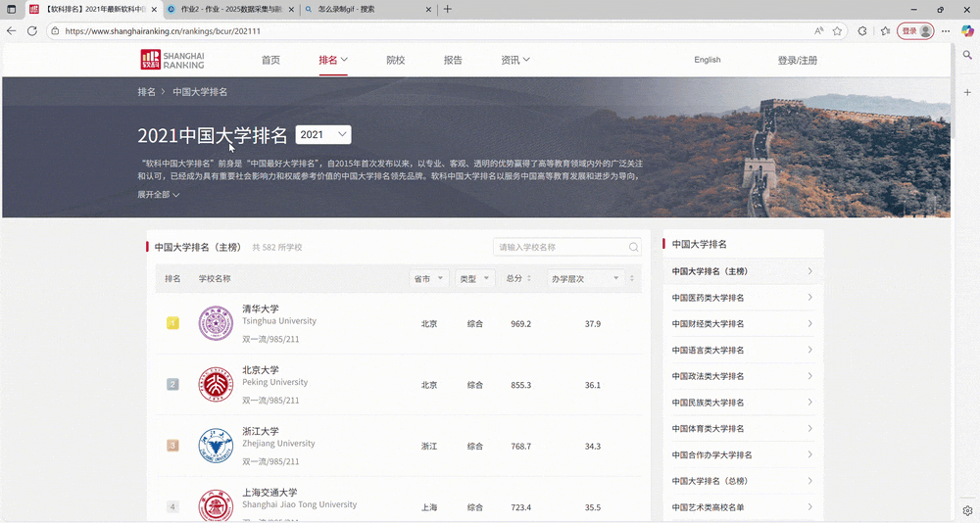980x523 pixels.
Task: Go to 院校 in navigation
Action: (x=396, y=60)
